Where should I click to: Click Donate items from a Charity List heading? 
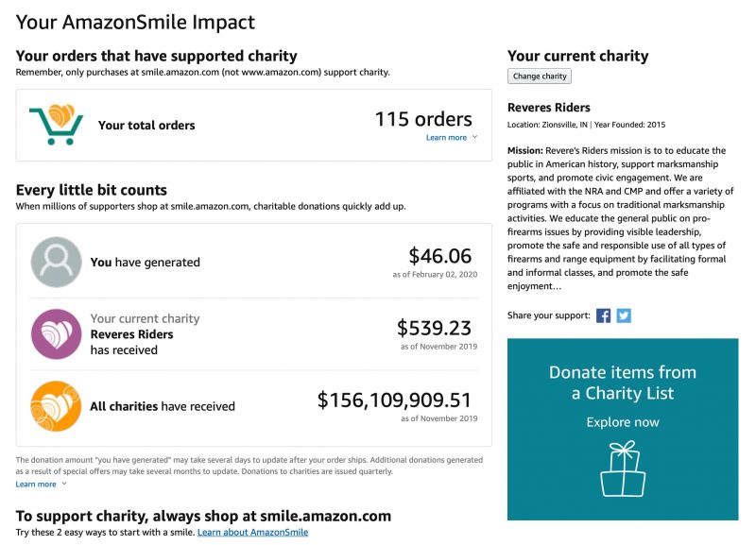(x=623, y=383)
